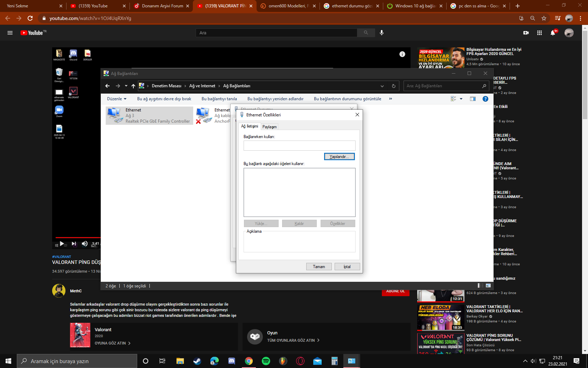
Task: Open Düzenle dropdown menu
Action: [x=117, y=99]
